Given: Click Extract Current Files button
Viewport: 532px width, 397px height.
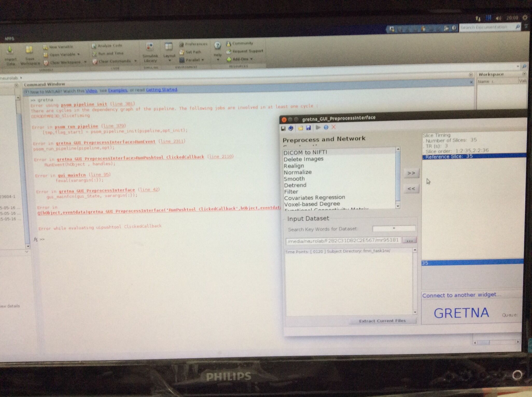Looking at the screenshot, I should 382,321.
